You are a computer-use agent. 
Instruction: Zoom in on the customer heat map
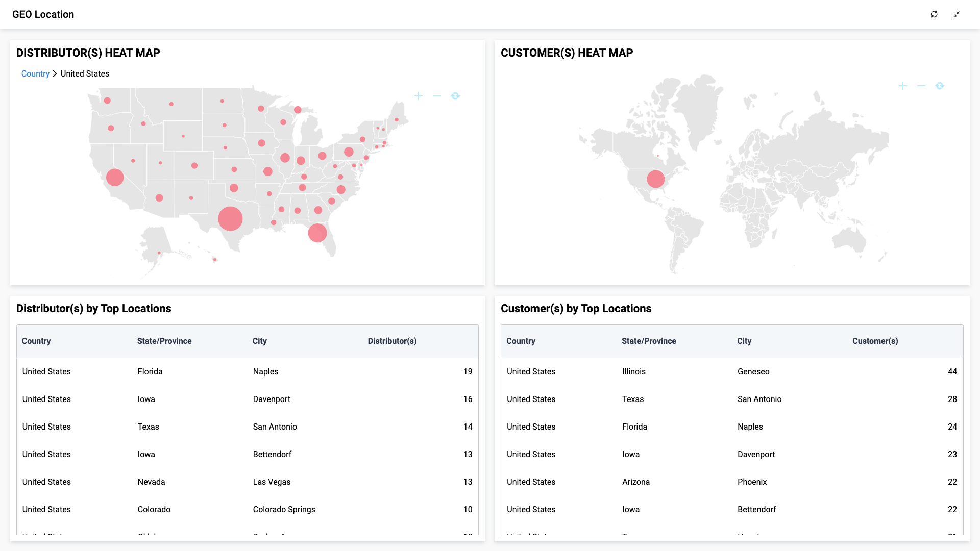pos(903,86)
